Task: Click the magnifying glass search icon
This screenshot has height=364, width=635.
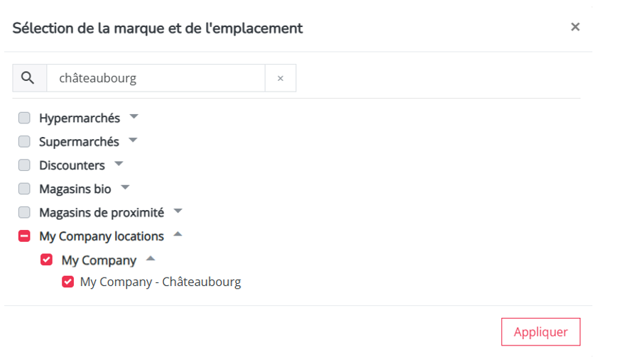Action: coord(28,77)
